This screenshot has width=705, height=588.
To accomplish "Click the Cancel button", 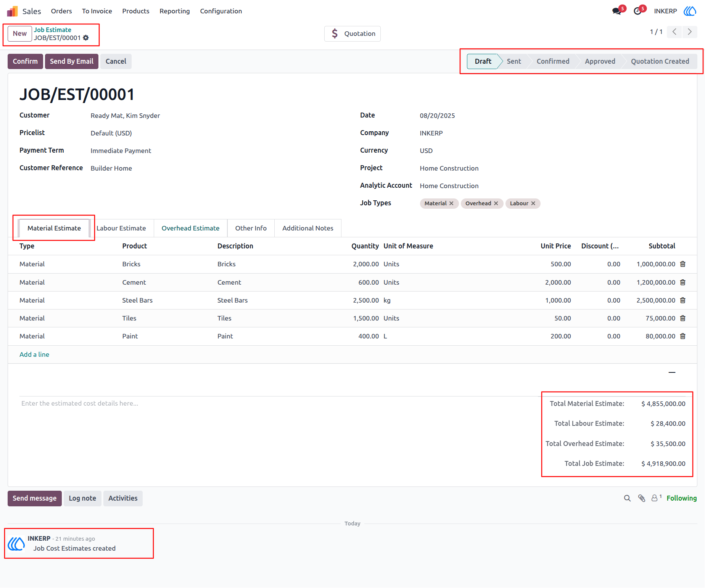I will tap(116, 61).
